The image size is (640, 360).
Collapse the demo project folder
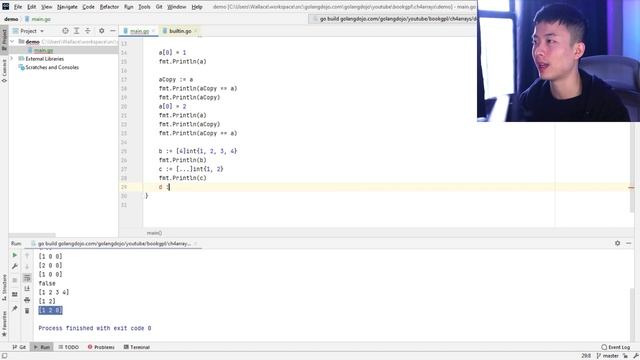(12, 42)
